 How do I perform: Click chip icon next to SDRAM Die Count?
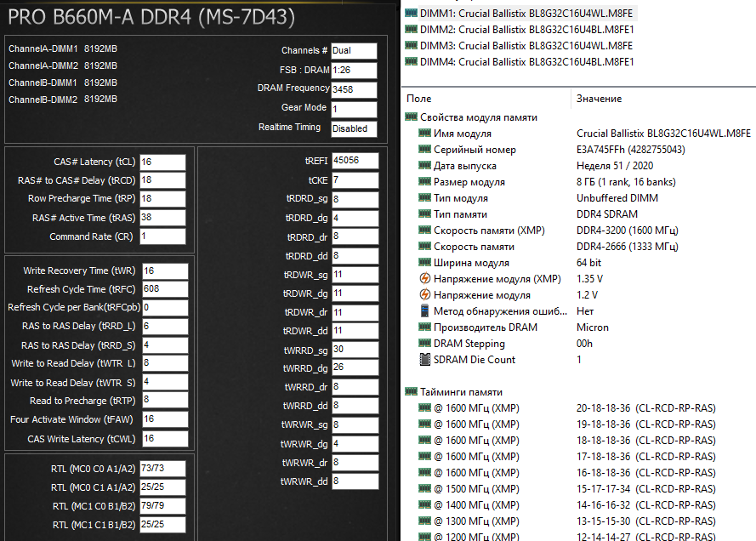(x=424, y=359)
